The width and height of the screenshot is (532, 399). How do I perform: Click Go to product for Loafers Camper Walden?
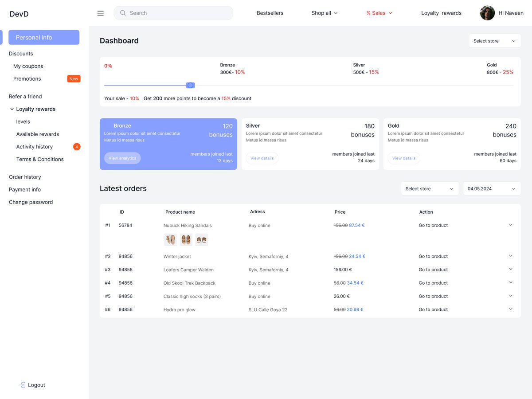click(x=433, y=270)
